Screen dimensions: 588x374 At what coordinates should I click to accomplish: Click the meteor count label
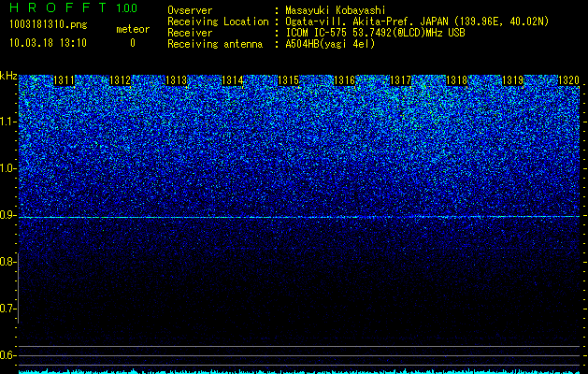point(133,29)
